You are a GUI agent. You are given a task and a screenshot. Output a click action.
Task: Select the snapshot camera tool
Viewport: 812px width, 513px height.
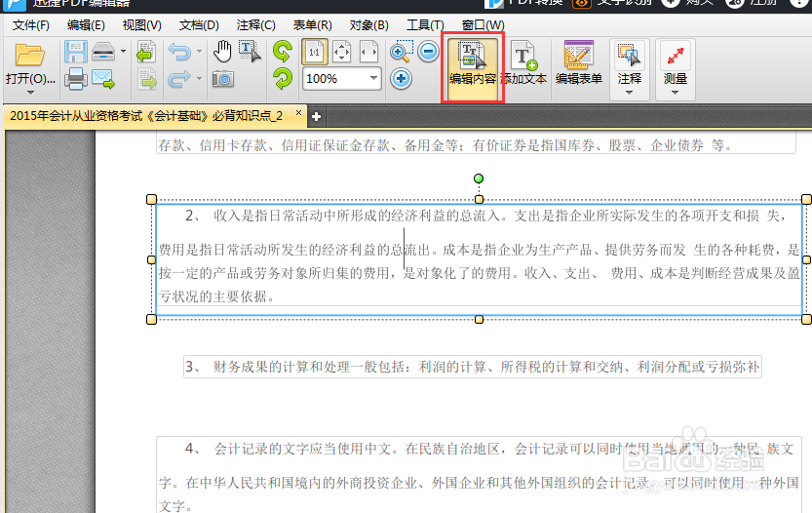223,79
